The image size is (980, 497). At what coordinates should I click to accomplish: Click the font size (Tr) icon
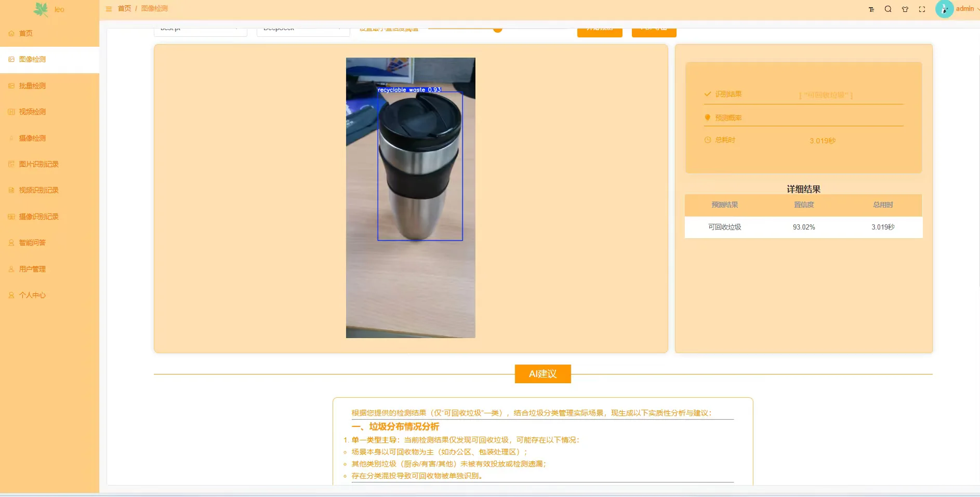coord(871,9)
